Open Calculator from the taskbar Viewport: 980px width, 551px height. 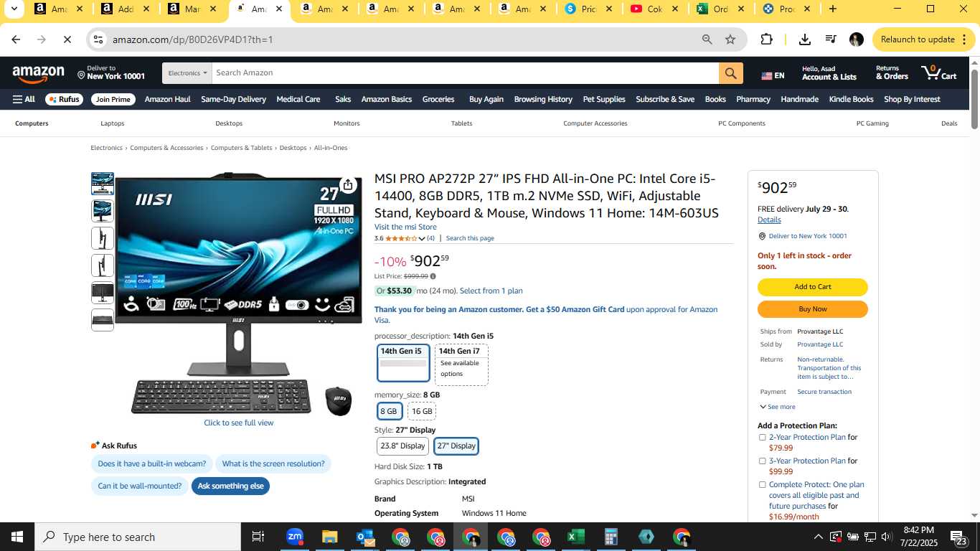611,537
